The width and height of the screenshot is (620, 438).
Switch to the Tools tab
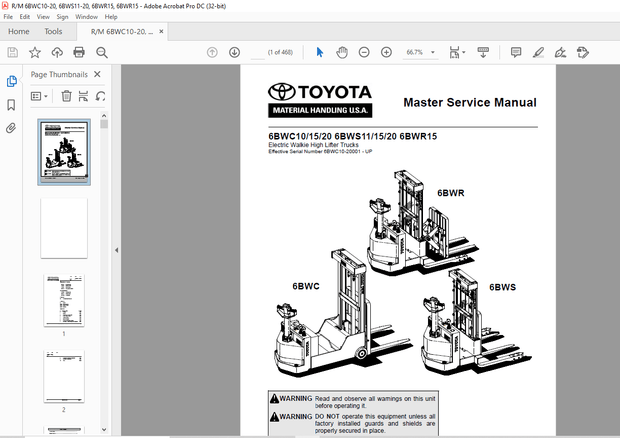53,31
